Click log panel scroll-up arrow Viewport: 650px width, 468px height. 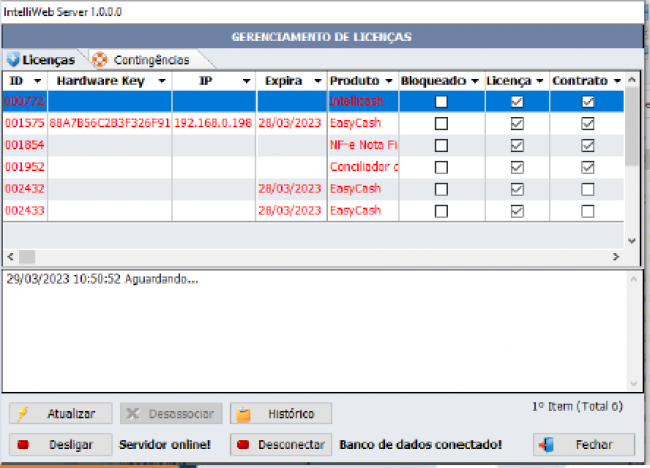point(634,279)
